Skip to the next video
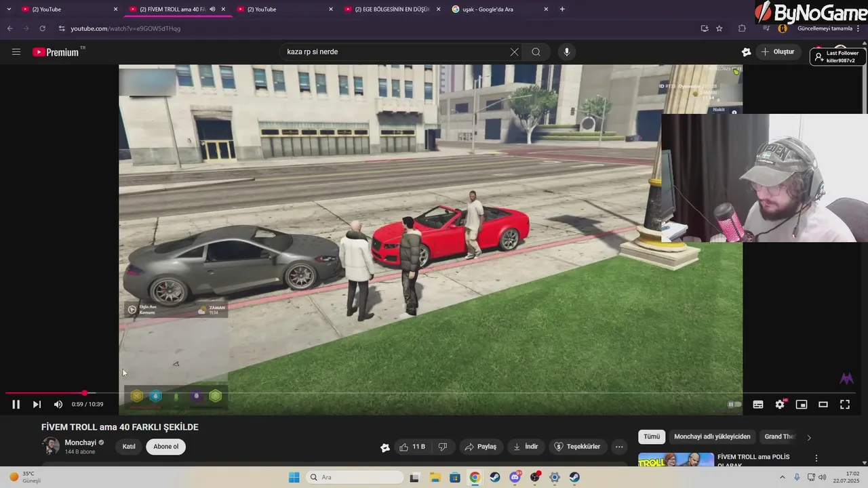The height and width of the screenshot is (488, 868). point(37,405)
